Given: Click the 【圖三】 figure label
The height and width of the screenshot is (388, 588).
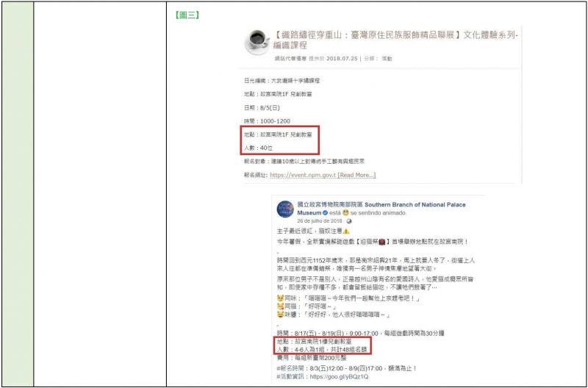Looking at the screenshot, I should click(189, 15).
